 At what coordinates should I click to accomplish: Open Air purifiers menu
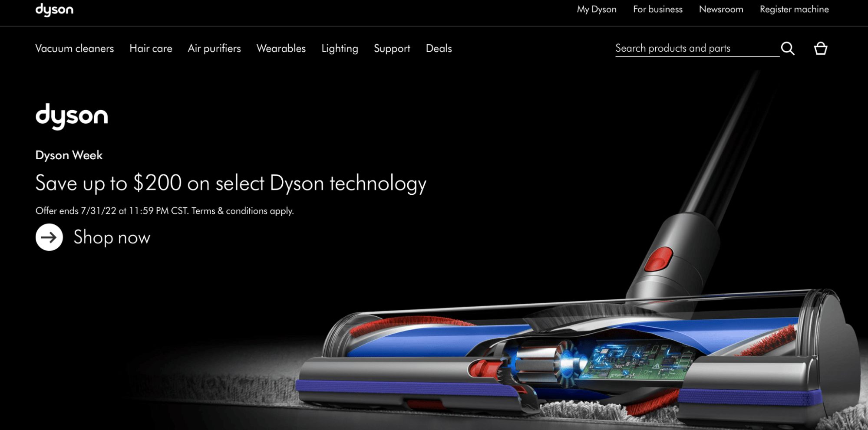click(214, 48)
